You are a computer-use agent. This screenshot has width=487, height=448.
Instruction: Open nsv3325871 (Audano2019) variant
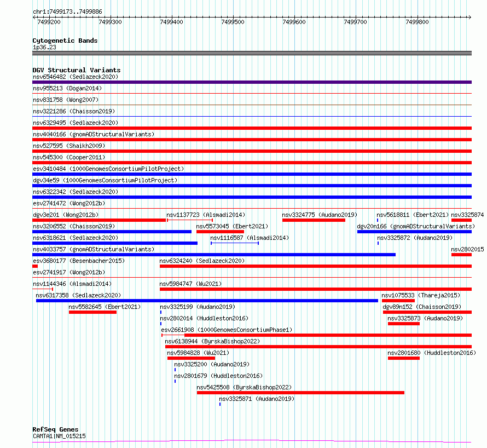point(257,399)
